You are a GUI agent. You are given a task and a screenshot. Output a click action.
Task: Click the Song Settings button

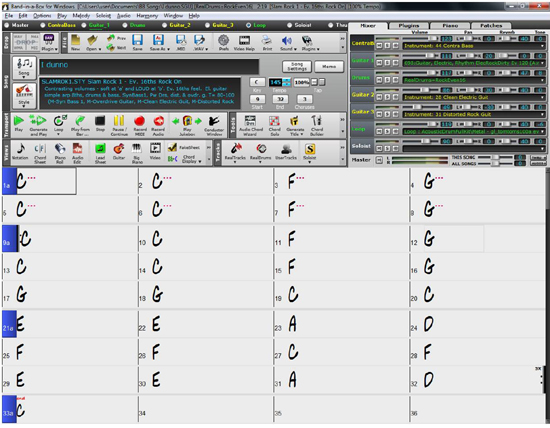[x=297, y=66]
